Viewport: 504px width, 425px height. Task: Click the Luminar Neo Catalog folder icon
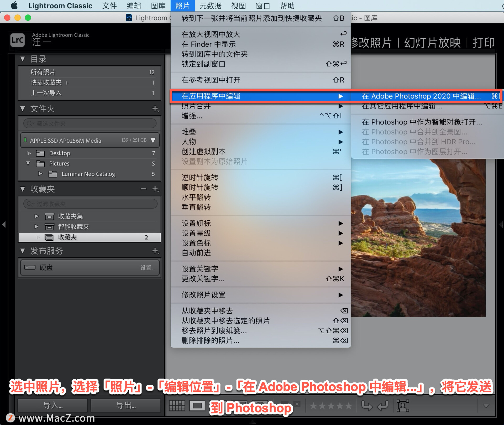coord(53,174)
